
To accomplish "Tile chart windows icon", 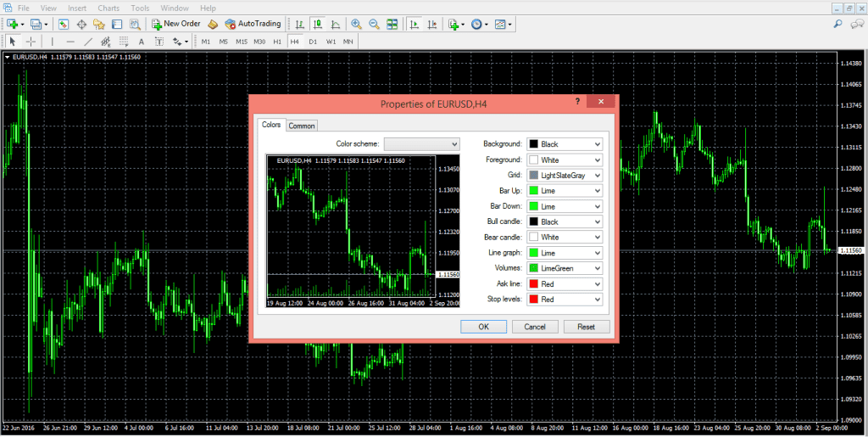I will pos(392,24).
